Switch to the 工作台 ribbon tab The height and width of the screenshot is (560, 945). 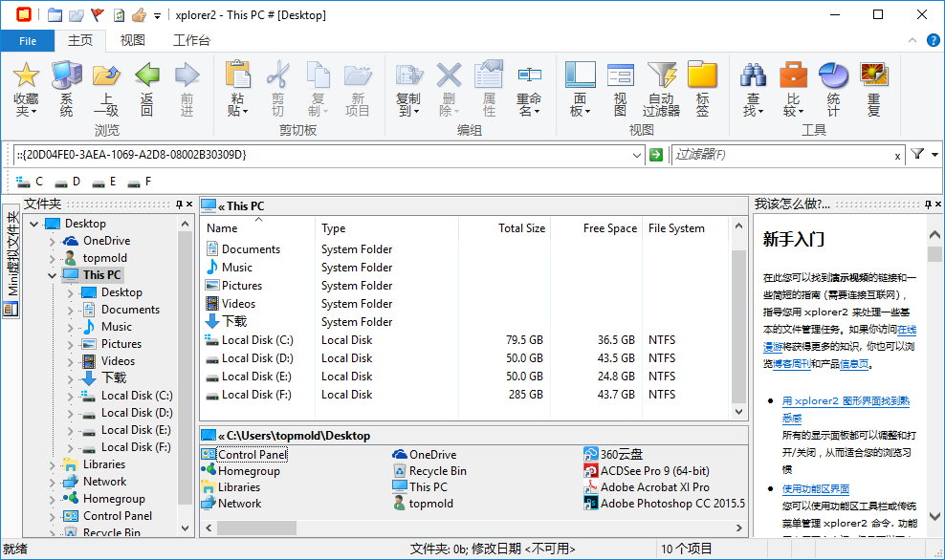(x=191, y=40)
